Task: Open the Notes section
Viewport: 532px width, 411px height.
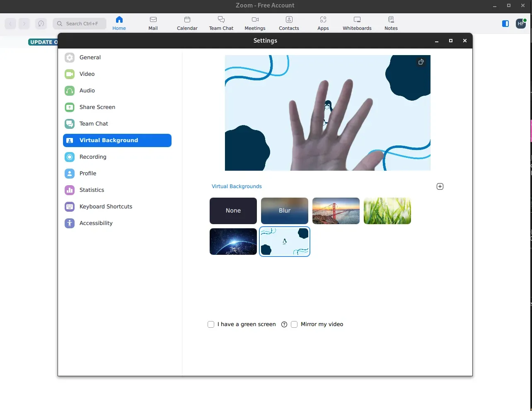Action: pos(391,23)
